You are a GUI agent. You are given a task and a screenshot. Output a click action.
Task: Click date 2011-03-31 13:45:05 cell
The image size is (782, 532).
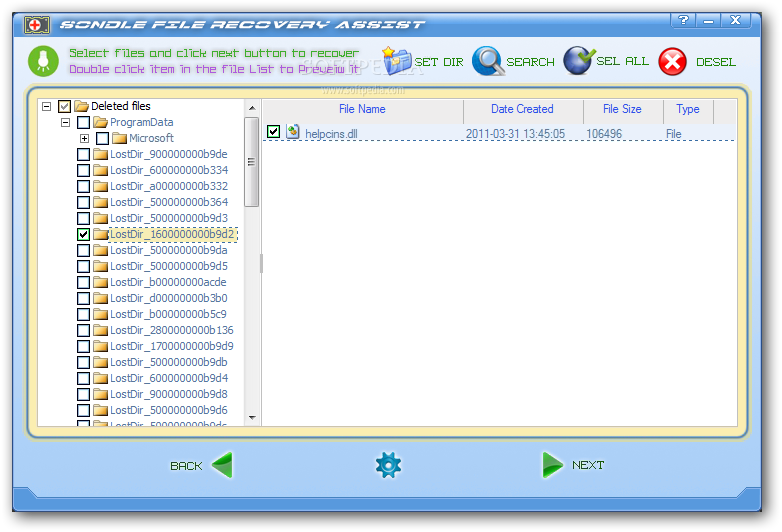pyautogui.click(x=515, y=134)
